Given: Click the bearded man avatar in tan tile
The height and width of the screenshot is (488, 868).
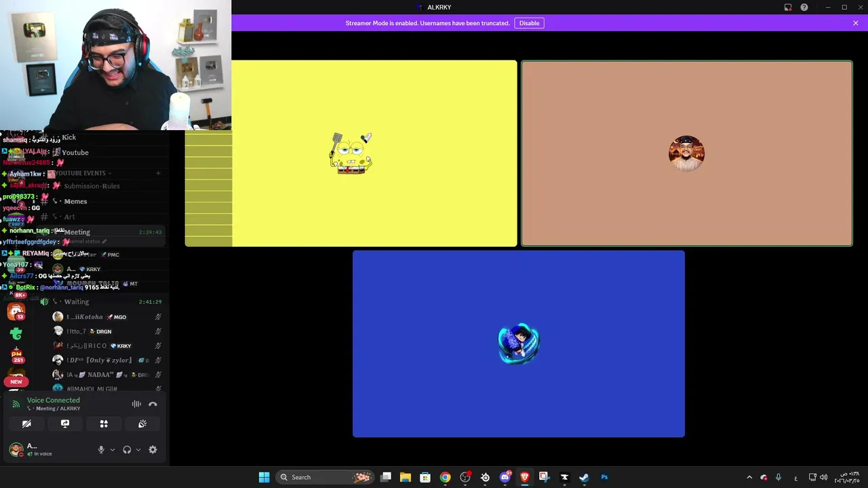Looking at the screenshot, I should click(686, 153).
